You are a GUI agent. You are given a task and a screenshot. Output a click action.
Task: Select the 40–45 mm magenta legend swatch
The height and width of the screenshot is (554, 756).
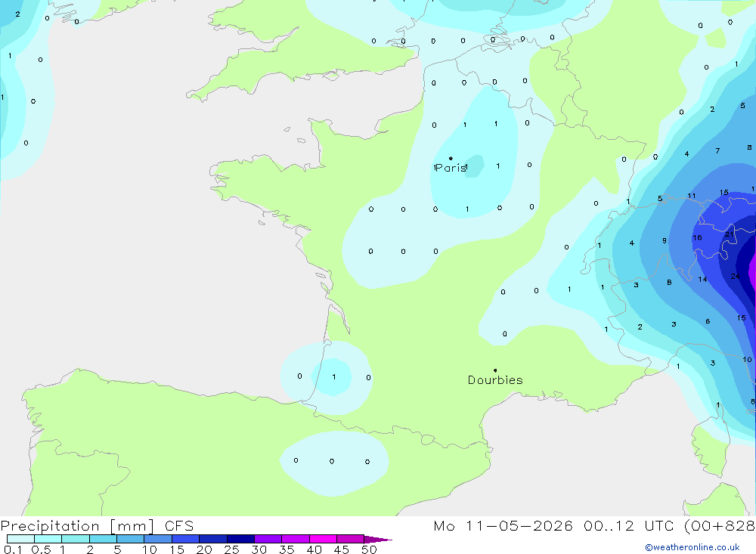(x=323, y=539)
